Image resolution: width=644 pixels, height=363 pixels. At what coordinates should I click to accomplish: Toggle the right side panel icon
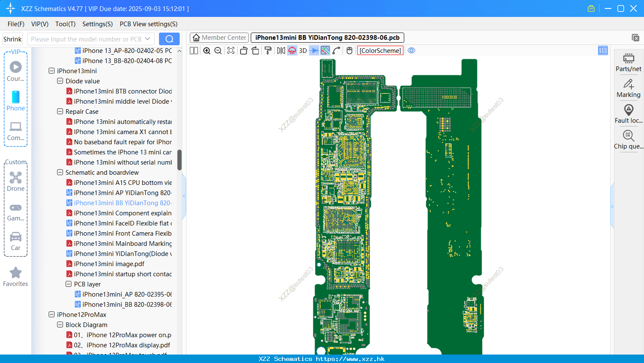point(603,50)
